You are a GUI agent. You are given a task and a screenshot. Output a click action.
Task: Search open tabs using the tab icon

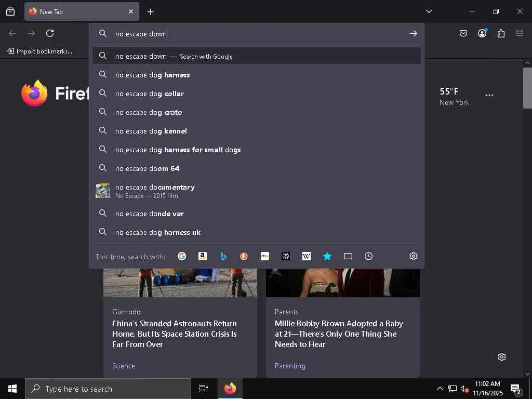348,256
